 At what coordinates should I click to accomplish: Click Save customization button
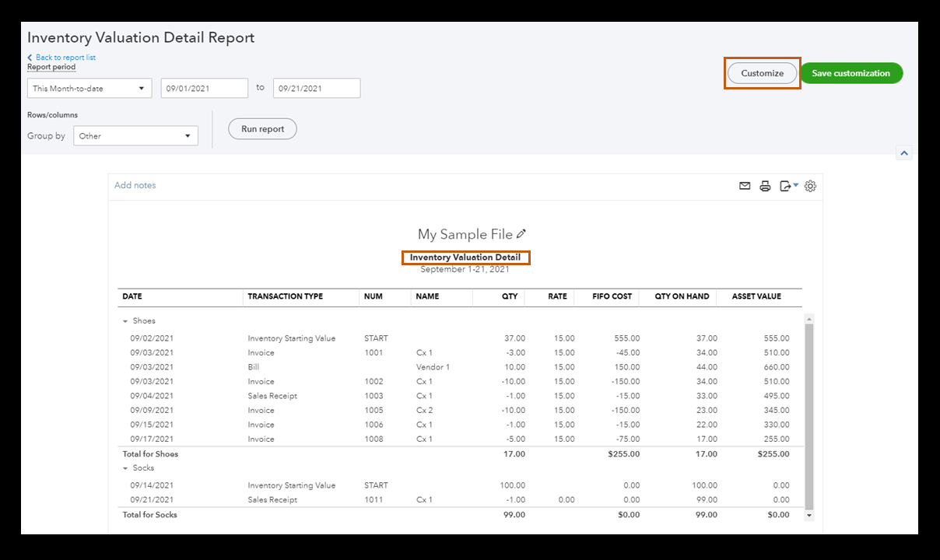point(851,73)
